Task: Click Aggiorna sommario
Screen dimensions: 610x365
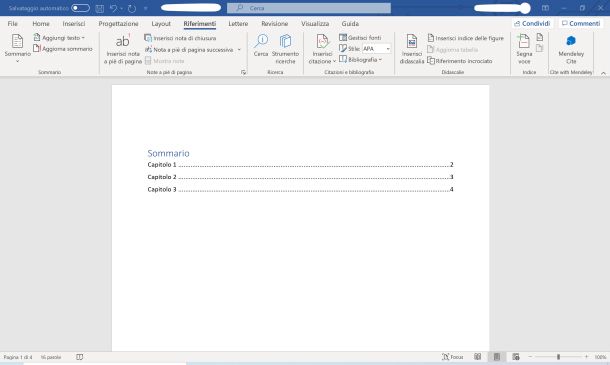Action: click(x=63, y=49)
